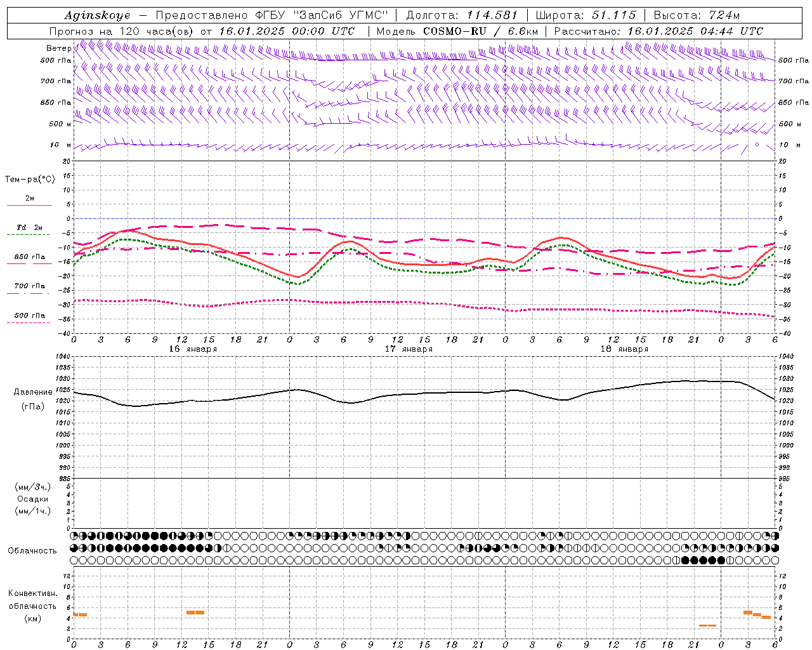The image size is (812, 650).
Task: Click the Td 2м dew point legend label
Action: pos(30,227)
